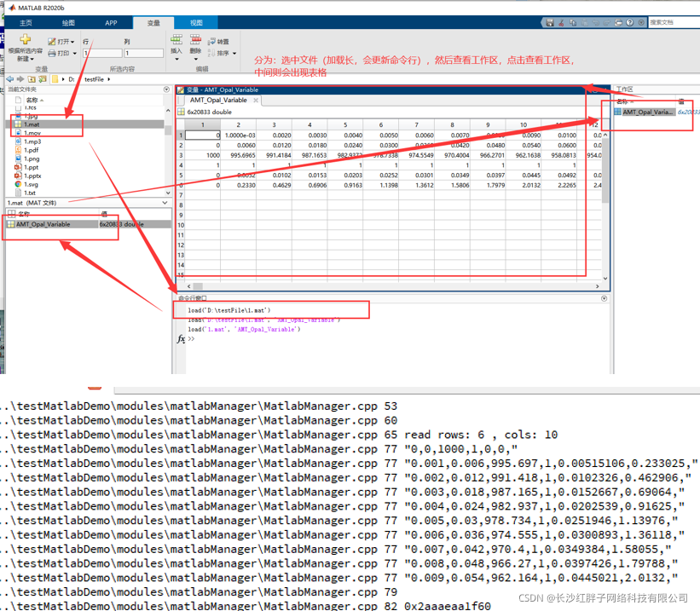This screenshot has height=611, width=700.
Task: Click the Undo arrow icon
Action: pyautogui.click(x=595, y=22)
